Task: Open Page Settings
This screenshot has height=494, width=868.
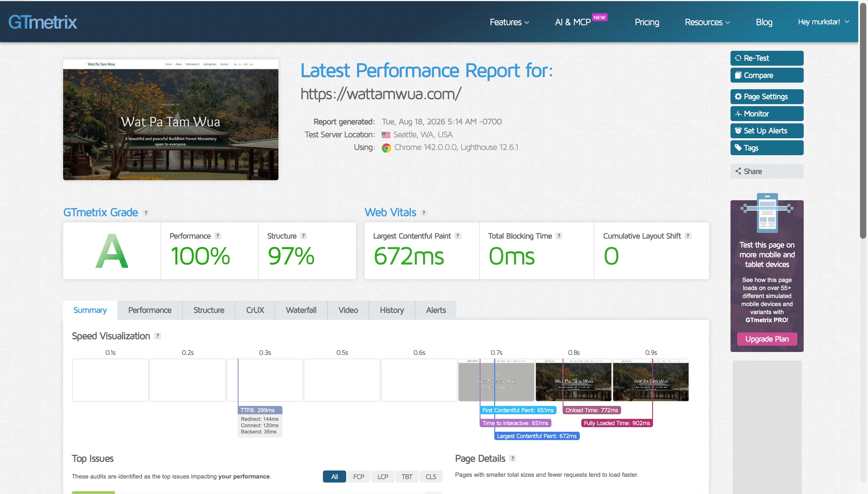Action: click(x=767, y=97)
